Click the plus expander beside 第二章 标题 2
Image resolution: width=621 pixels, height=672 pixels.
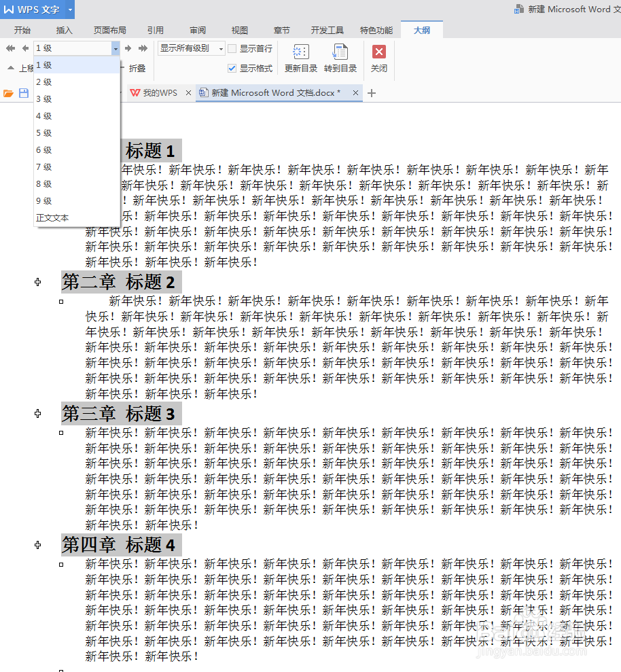coord(38,282)
